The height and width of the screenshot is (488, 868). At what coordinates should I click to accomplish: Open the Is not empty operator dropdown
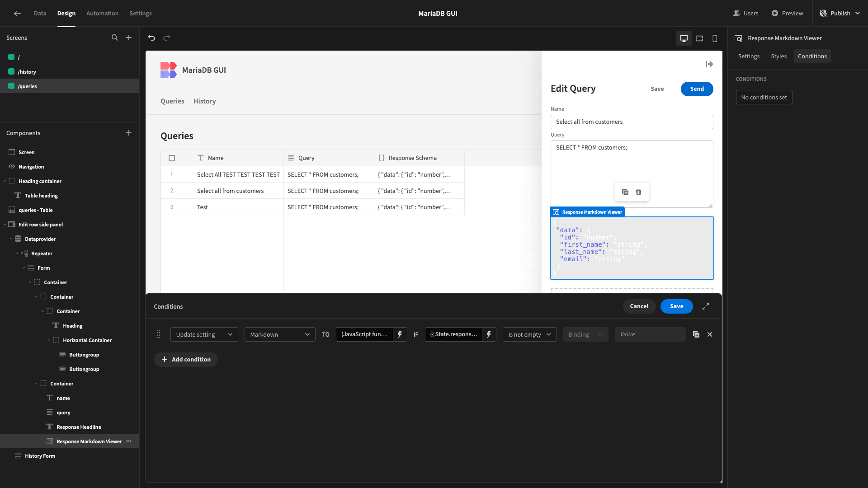click(x=529, y=334)
